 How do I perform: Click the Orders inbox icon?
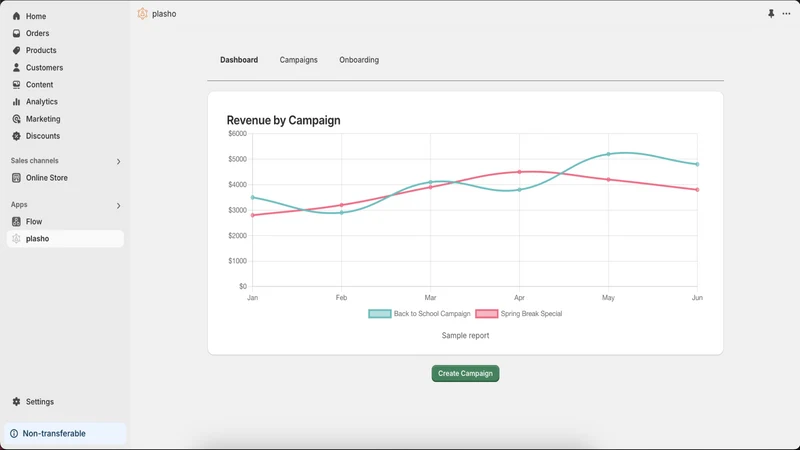tap(16, 33)
